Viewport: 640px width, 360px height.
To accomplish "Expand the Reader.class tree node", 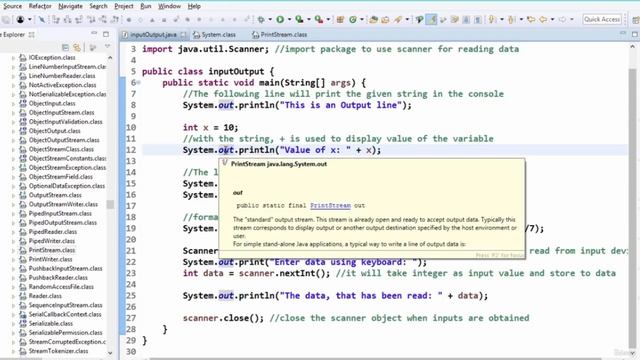I will click(13, 296).
